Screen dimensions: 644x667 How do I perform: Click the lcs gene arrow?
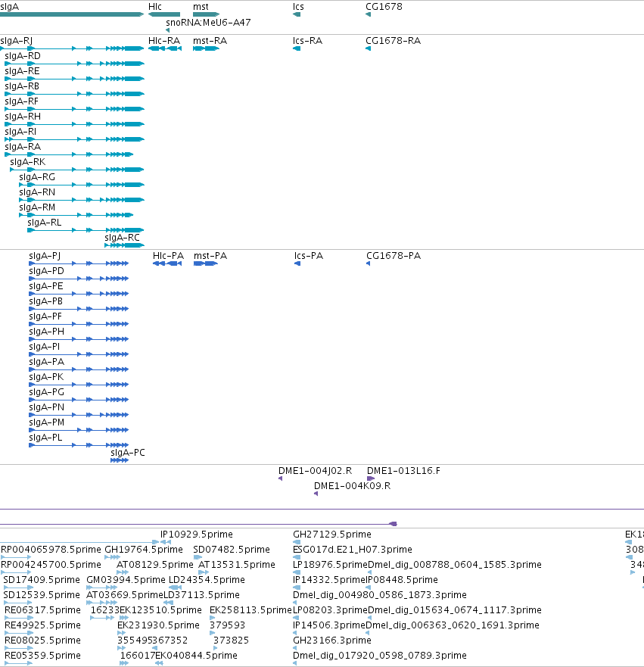[297, 14]
